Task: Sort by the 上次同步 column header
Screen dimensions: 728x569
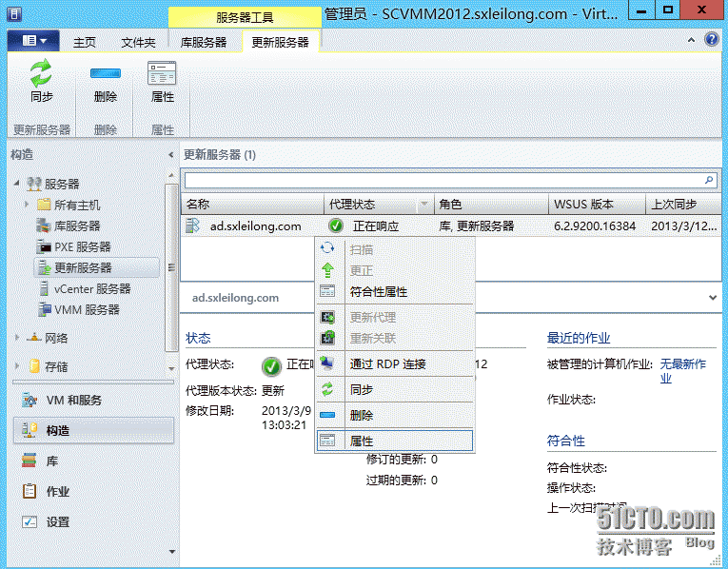Action: pyautogui.click(x=683, y=205)
